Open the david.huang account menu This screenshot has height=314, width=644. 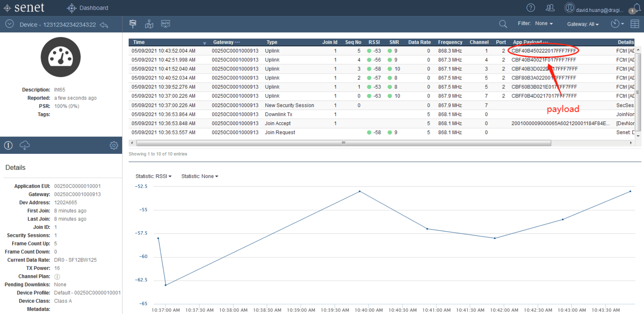click(x=594, y=9)
